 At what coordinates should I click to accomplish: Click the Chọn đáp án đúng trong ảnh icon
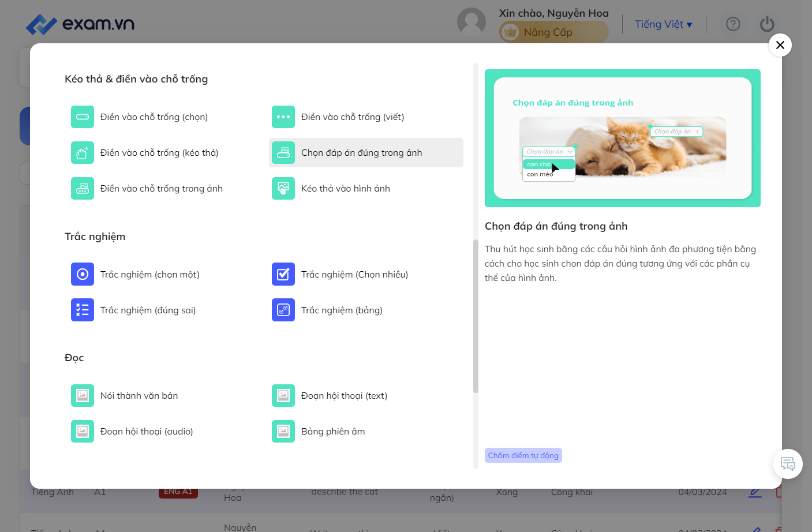point(283,152)
